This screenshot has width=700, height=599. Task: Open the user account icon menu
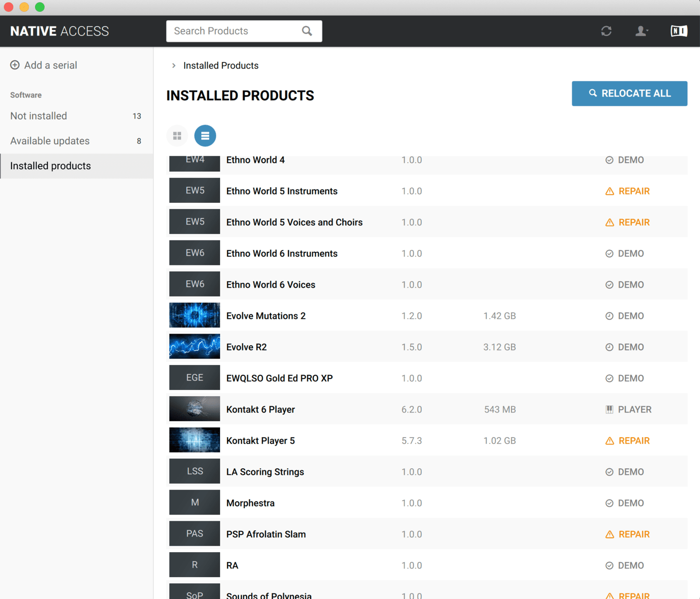(x=641, y=31)
